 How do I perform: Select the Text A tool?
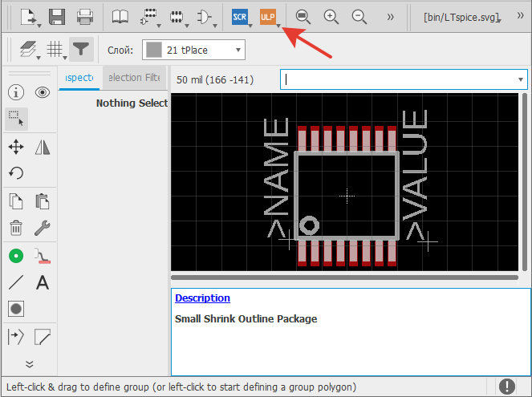tap(43, 282)
